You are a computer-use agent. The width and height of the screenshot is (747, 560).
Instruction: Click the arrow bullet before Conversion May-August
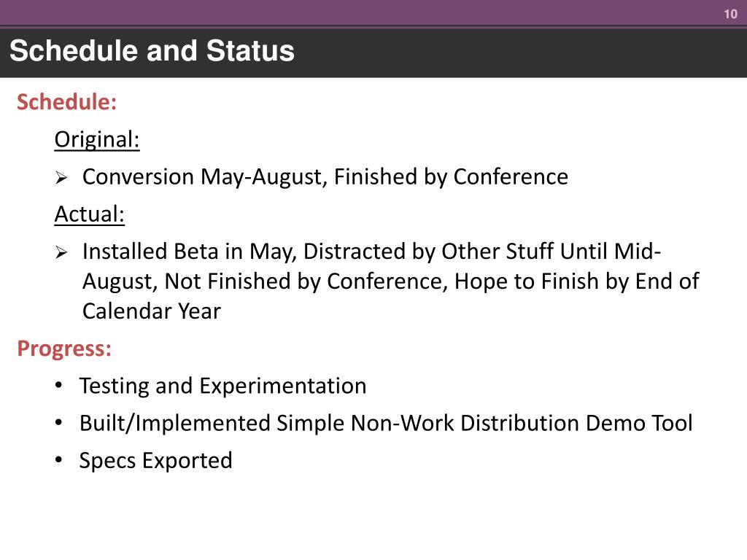point(61,178)
